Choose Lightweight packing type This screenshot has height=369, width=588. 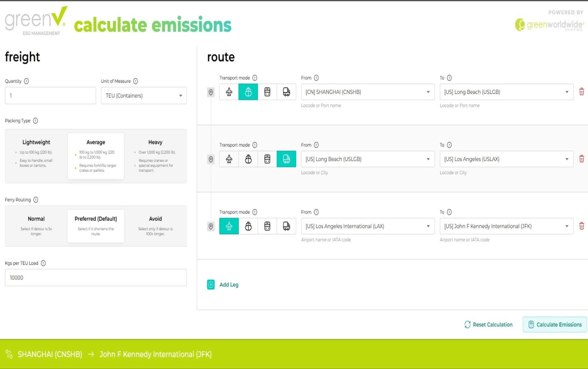pos(36,156)
